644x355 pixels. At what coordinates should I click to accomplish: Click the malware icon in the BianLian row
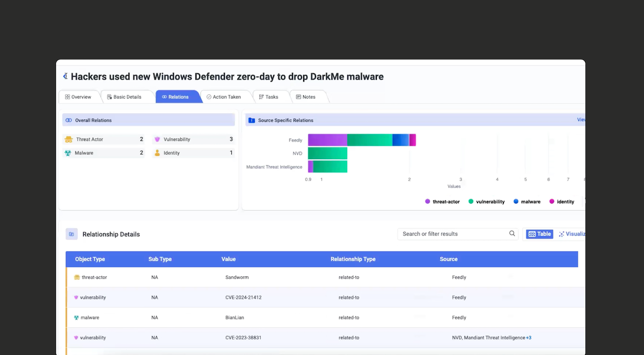point(76,317)
